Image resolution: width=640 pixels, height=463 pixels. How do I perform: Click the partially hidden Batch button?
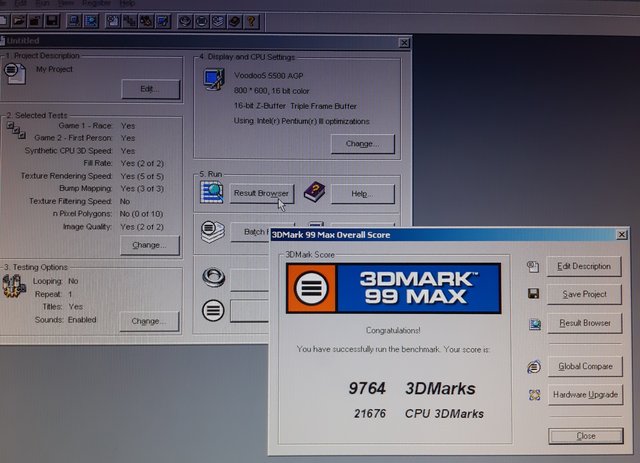tap(251, 232)
